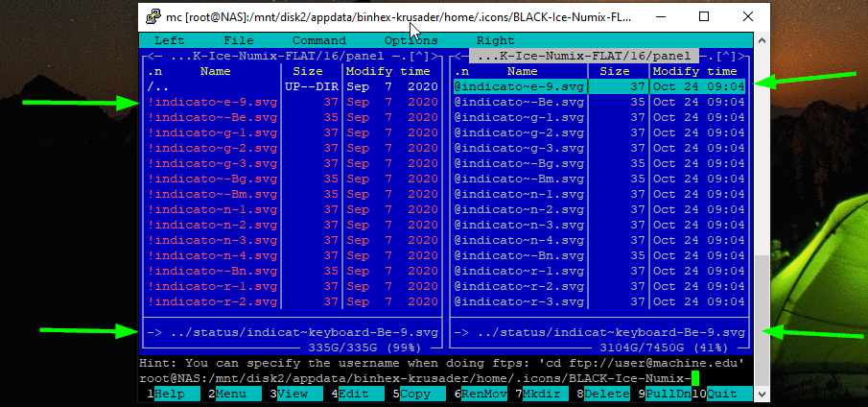
Task: Open the File menu
Action: (x=239, y=40)
